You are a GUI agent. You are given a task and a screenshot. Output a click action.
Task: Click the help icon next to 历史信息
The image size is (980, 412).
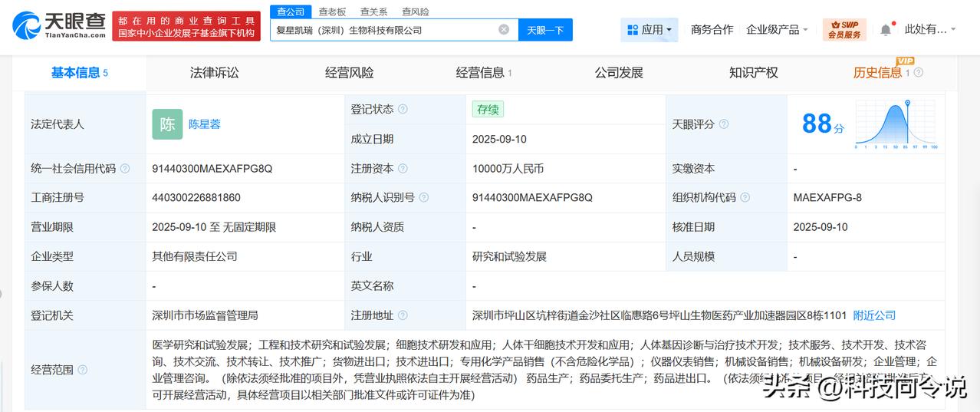pos(919,73)
